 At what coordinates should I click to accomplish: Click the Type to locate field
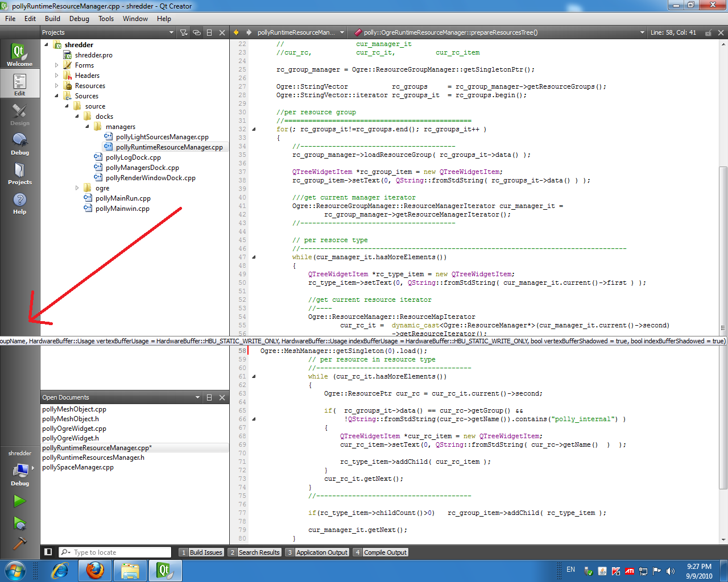point(119,552)
